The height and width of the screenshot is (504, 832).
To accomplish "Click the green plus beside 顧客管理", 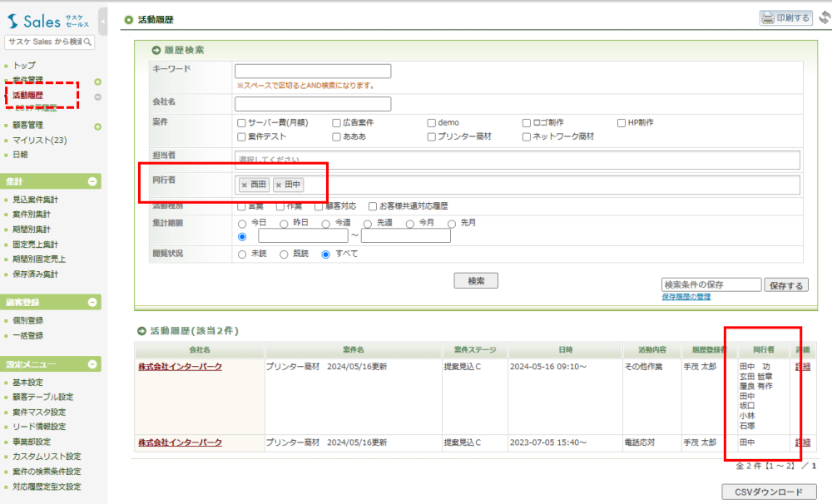I will point(97,126).
